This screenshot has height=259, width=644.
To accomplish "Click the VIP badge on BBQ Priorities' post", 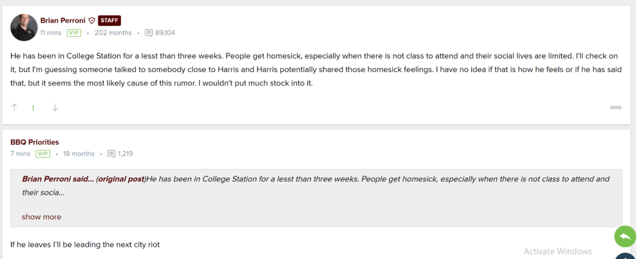I will (x=43, y=154).
